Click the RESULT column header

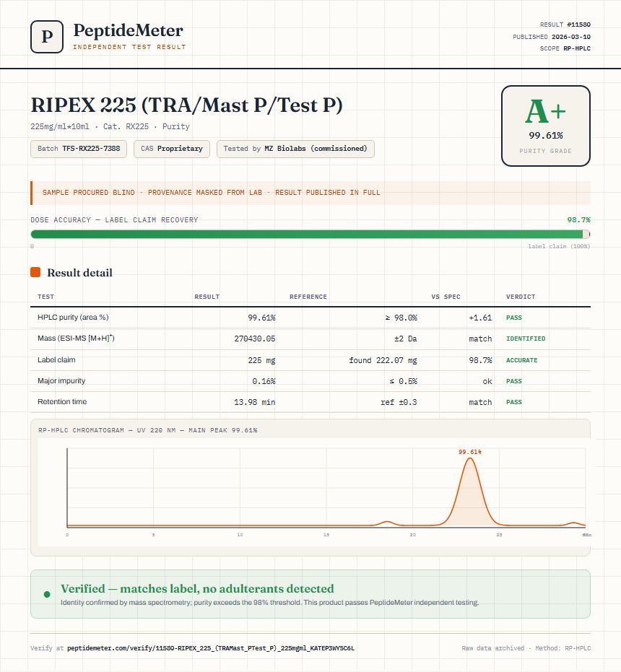(x=207, y=297)
